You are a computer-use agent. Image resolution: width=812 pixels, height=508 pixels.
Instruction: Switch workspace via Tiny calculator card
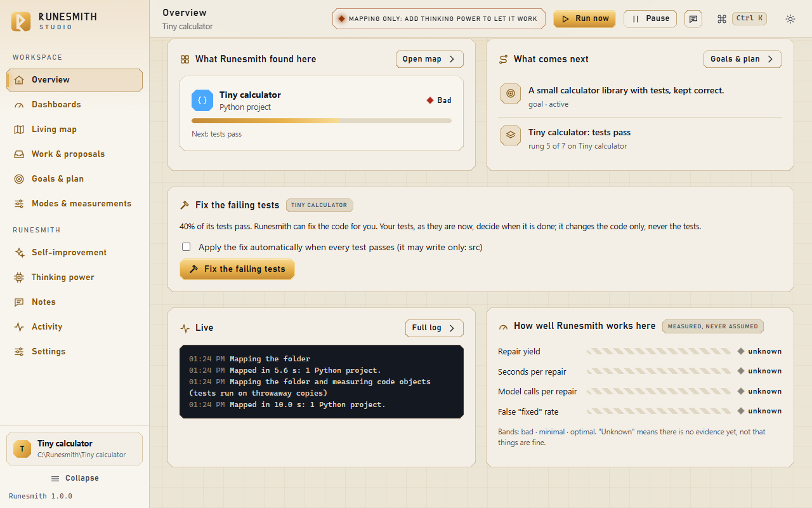tap(74, 449)
